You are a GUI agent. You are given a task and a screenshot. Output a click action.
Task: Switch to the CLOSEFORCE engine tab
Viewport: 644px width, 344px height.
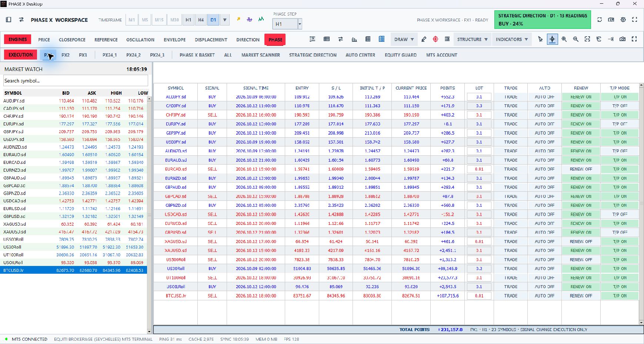(x=72, y=40)
